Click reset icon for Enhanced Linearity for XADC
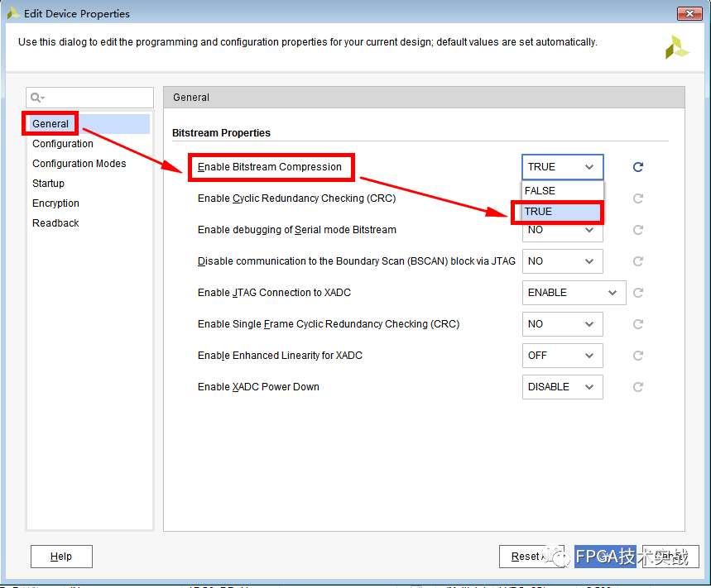Image resolution: width=711 pixels, height=588 pixels. (637, 356)
